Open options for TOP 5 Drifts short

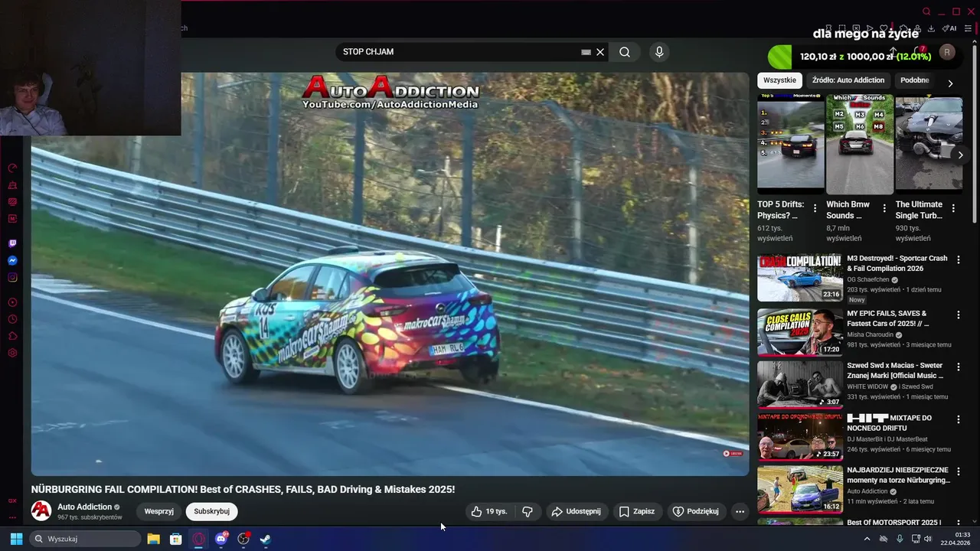[x=815, y=208]
